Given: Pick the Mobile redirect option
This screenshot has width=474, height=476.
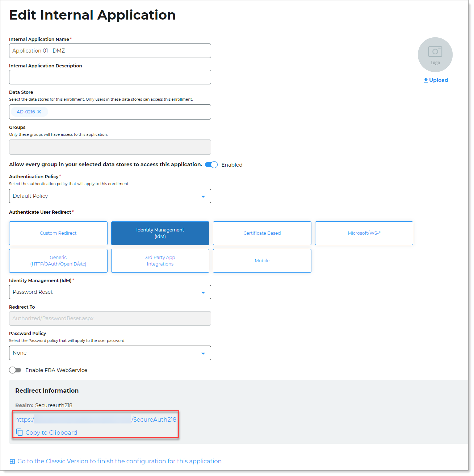Looking at the screenshot, I should pyautogui.click(x=262, y=261).
